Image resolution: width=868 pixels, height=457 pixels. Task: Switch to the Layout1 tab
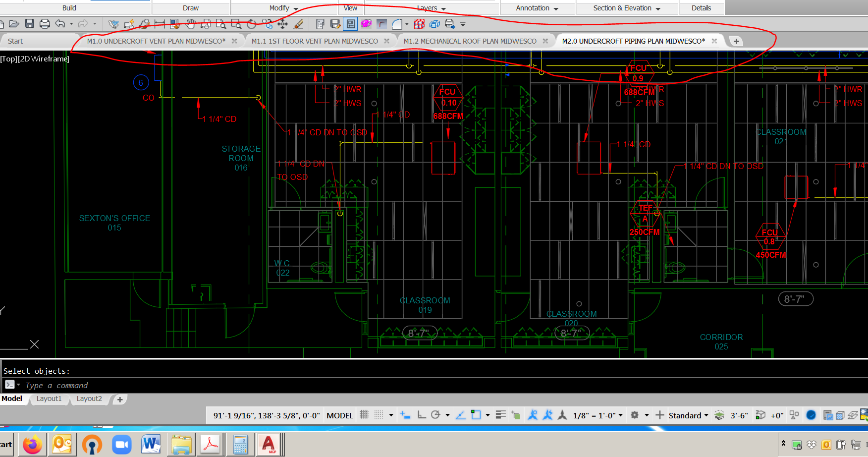[49, 399]
